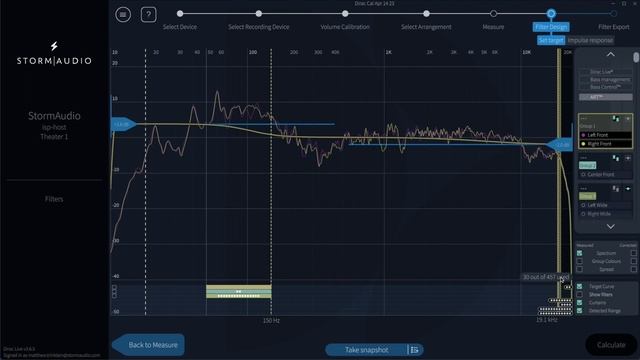
Task: Click the left blue gain handle
Action: 124,124
